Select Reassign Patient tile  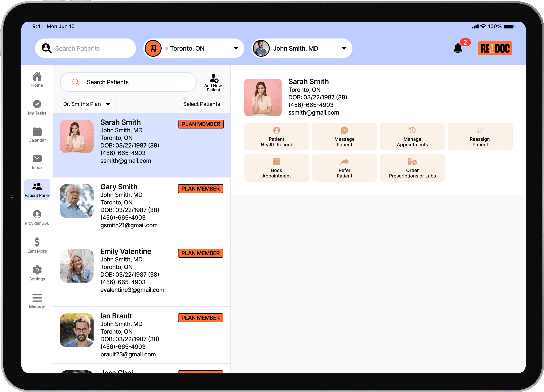click(480, 137)
